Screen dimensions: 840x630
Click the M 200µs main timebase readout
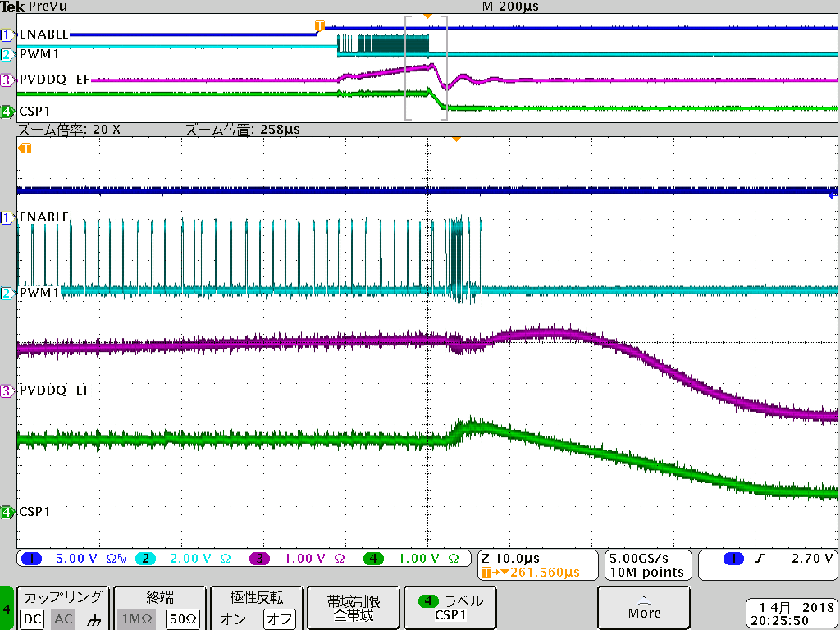pos(510,7)
